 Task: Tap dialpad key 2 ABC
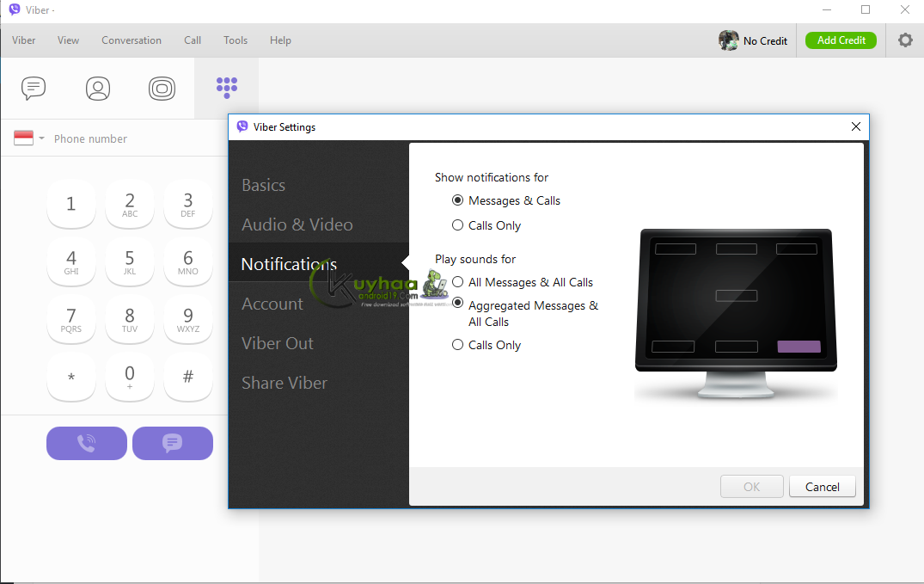tap(130, 204)
